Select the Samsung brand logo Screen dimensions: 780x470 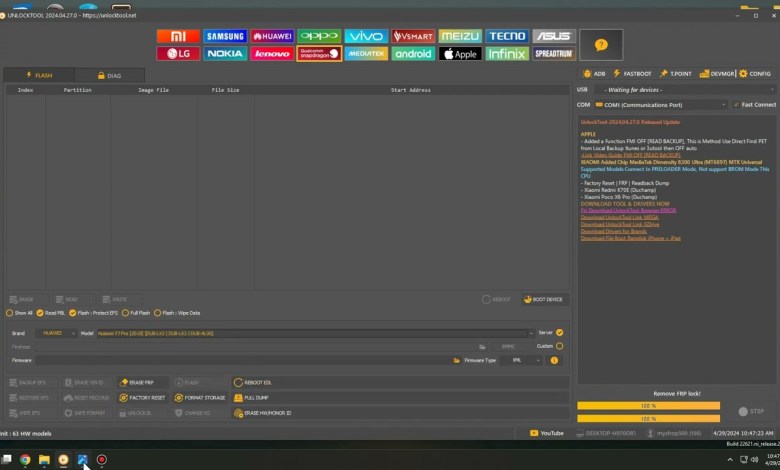click(225, 36)
